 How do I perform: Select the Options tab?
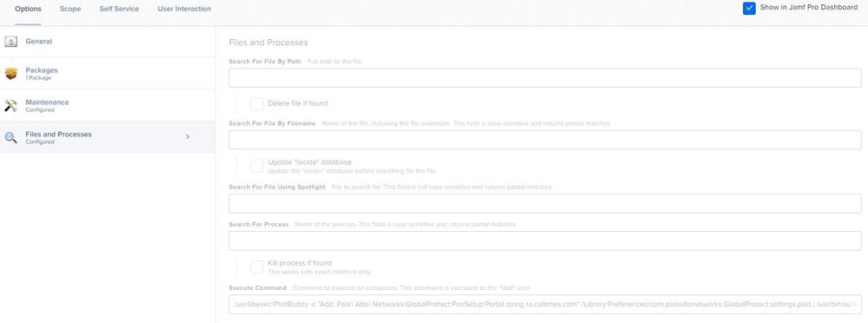tap(28, 9)
